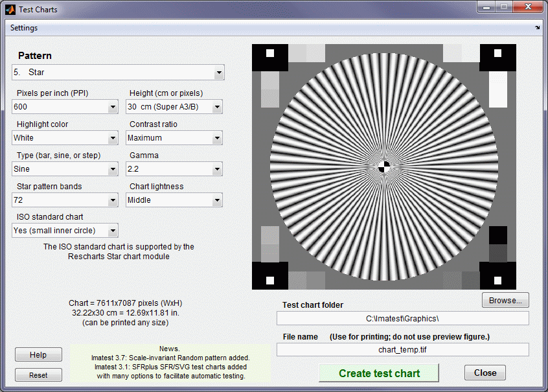Click Create test chart button

click(x=379, y=373)
